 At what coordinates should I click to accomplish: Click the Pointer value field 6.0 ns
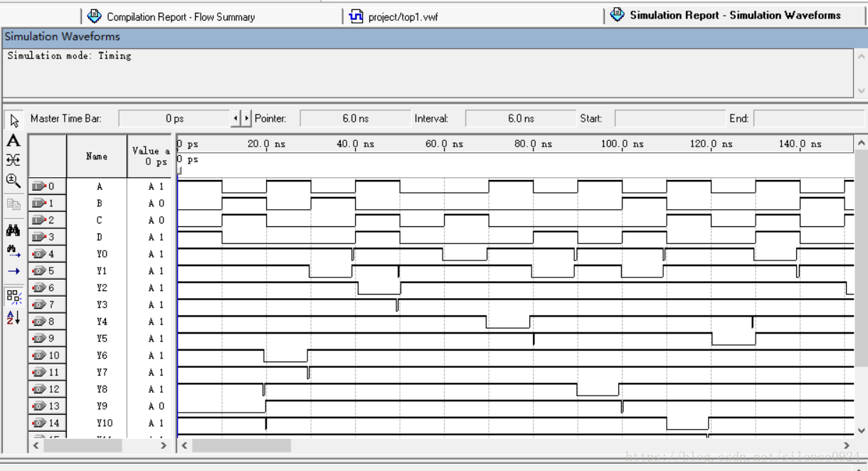point(355,119)
